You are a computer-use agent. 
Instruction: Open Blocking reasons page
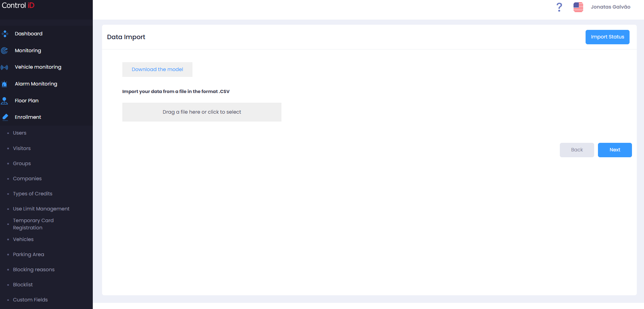[x=34, y=270]
